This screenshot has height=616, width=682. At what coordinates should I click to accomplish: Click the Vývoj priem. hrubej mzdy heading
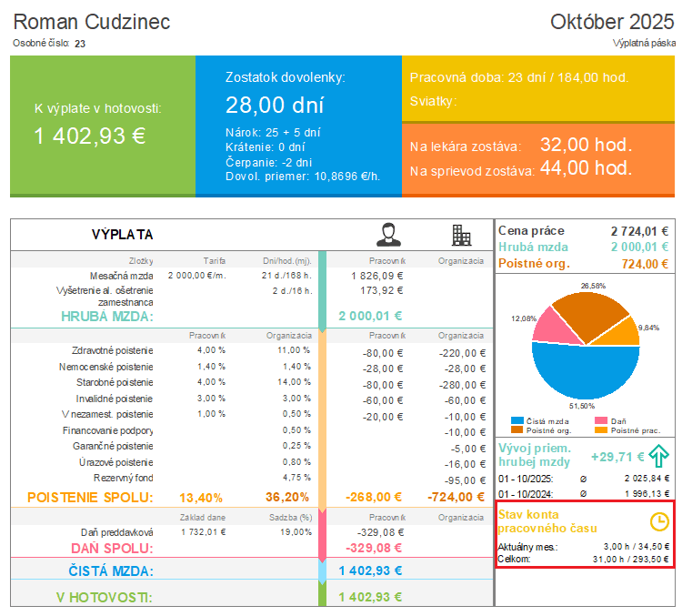coord(534,455)
